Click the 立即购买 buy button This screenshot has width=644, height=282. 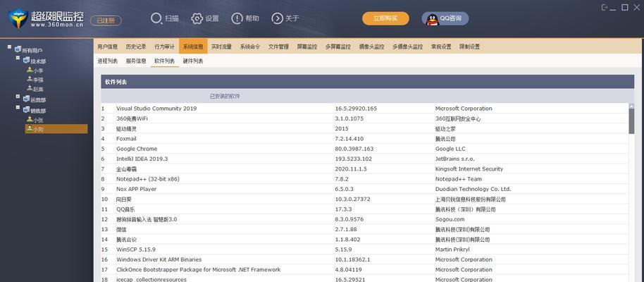385,18
